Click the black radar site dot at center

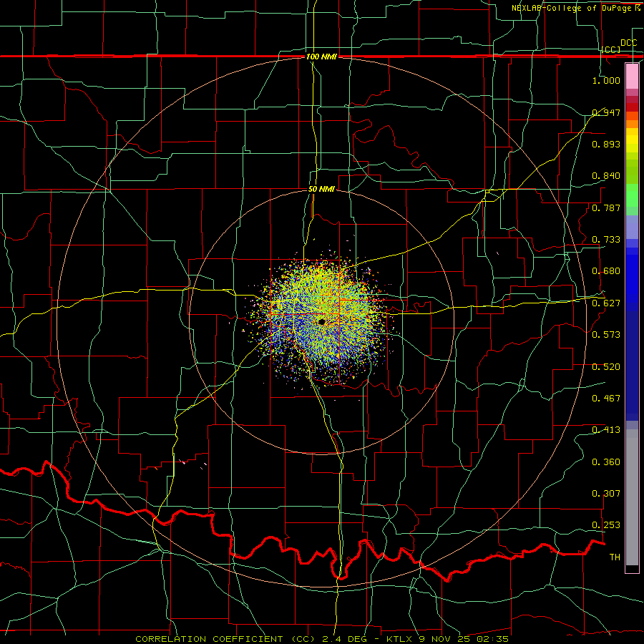(321, 321)
